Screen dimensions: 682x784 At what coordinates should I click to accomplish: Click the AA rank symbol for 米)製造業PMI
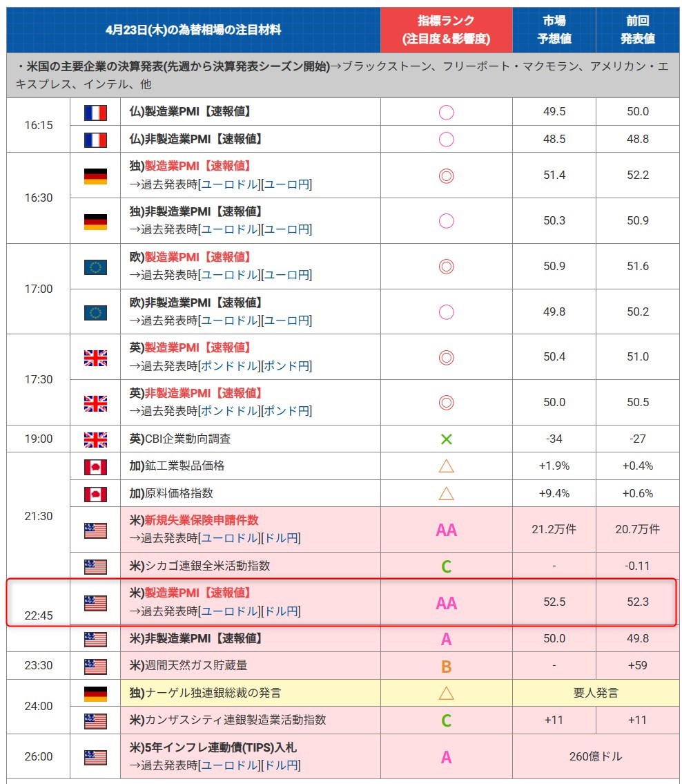point(446,603)
